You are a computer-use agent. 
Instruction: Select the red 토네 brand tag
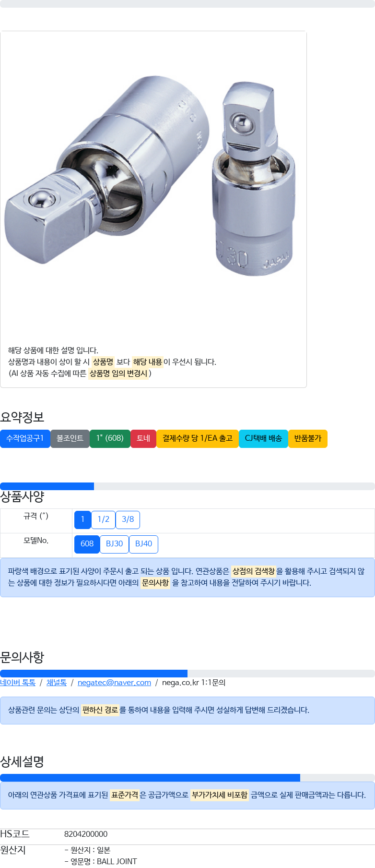point(143,438)
